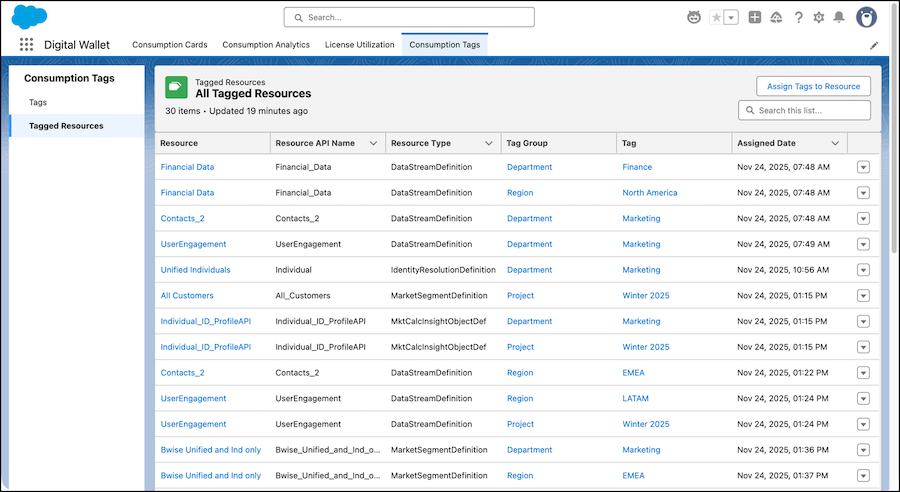The image size is (900, 492).
Task: Click the Tag column header
Action: tap(674, 143)
